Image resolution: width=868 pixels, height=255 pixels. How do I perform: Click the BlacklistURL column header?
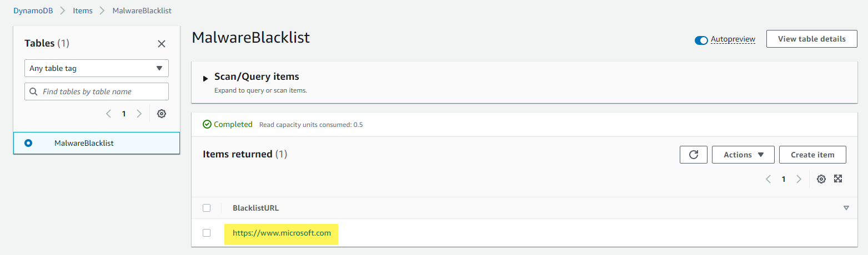click(255, 208)
